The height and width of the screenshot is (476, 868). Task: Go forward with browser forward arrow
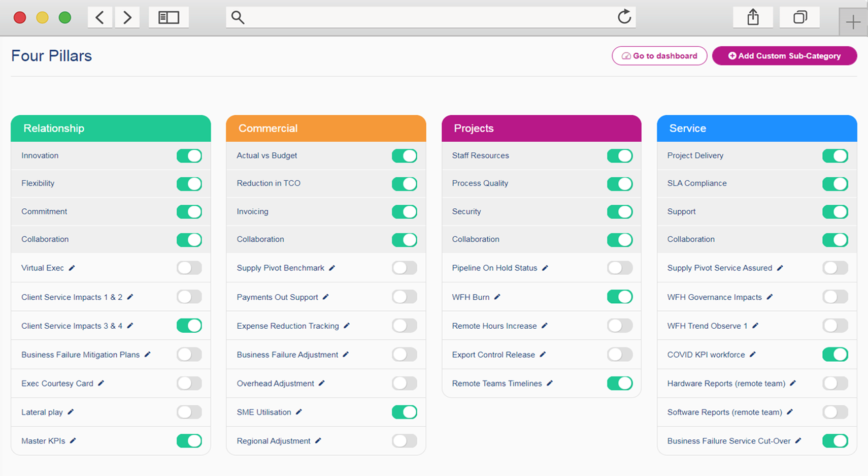coord(127,17)
